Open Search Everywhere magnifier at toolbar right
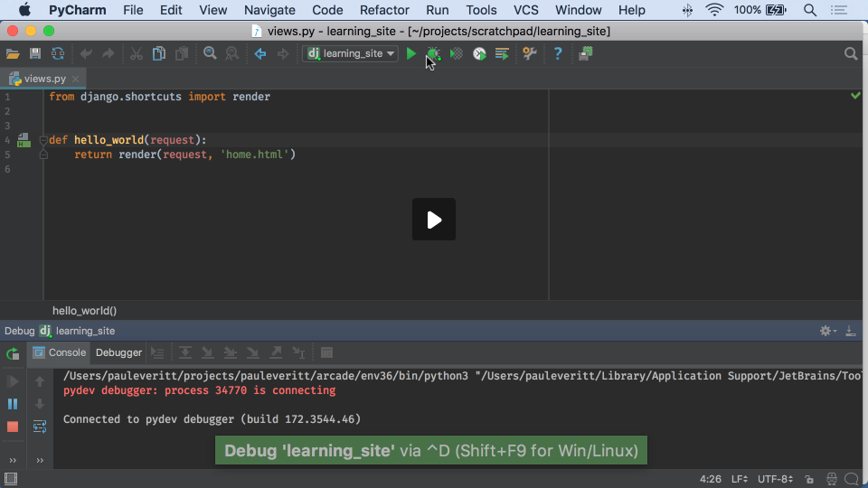Image resolution: width=868 pixels, height=488 pixels. 851,53
